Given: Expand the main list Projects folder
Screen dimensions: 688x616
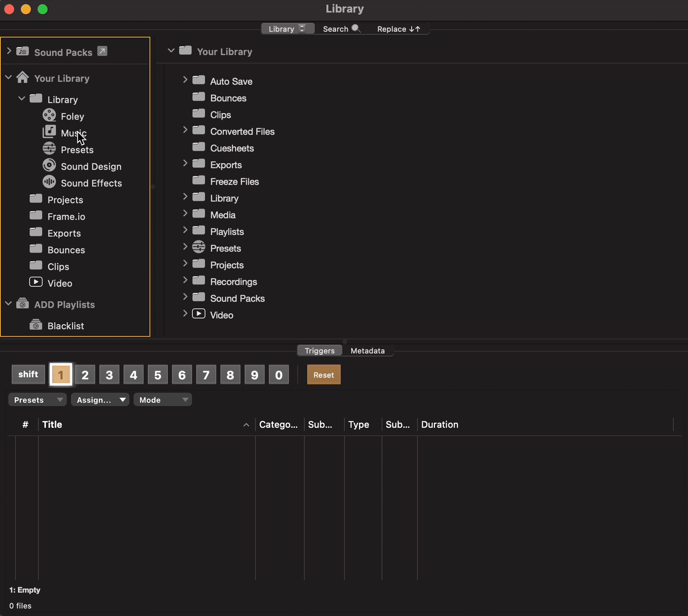Looking at the screenshot, I should pyautogui.click(x=185, y=263).
